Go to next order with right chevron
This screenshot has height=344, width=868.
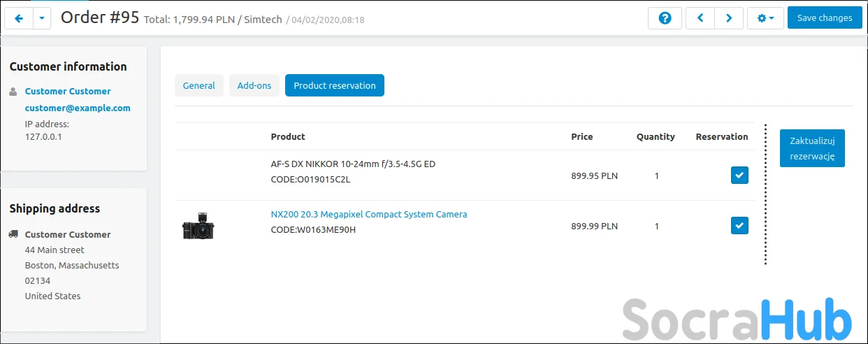click(729, 18)
